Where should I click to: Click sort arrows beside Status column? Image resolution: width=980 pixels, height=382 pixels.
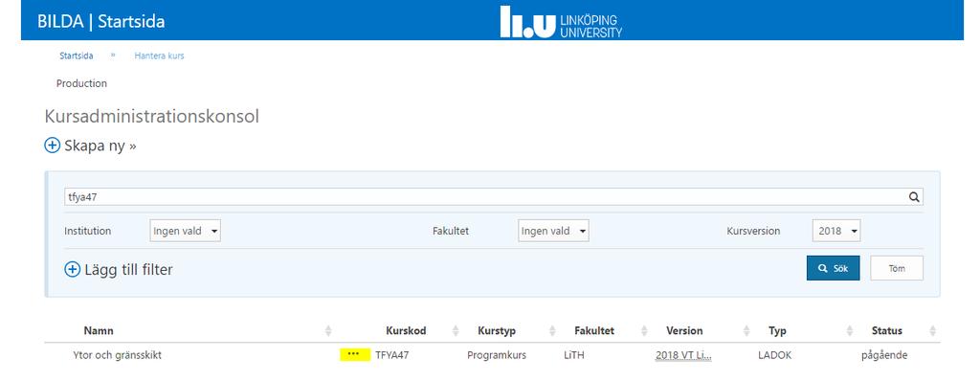tap(932, 330)
